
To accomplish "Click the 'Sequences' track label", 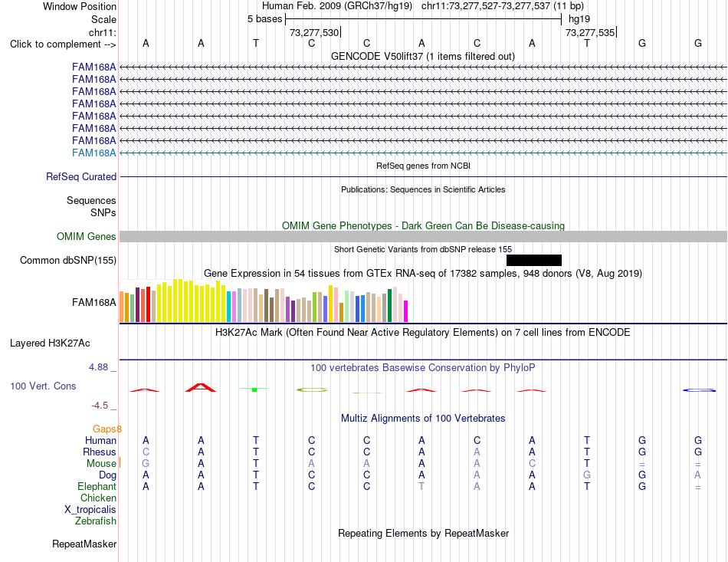I will click(x=91, y=200).
